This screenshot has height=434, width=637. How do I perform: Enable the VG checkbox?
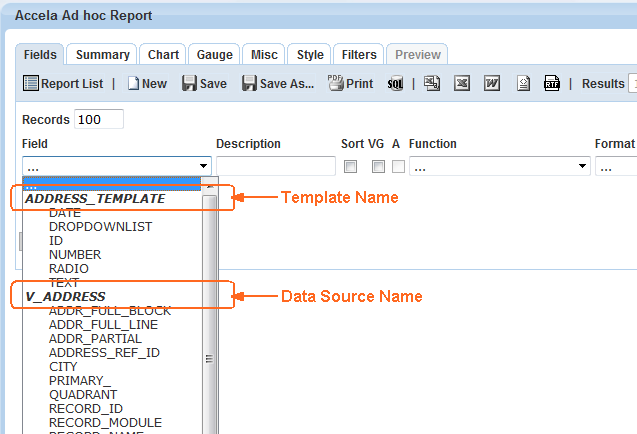click(379, 166)
